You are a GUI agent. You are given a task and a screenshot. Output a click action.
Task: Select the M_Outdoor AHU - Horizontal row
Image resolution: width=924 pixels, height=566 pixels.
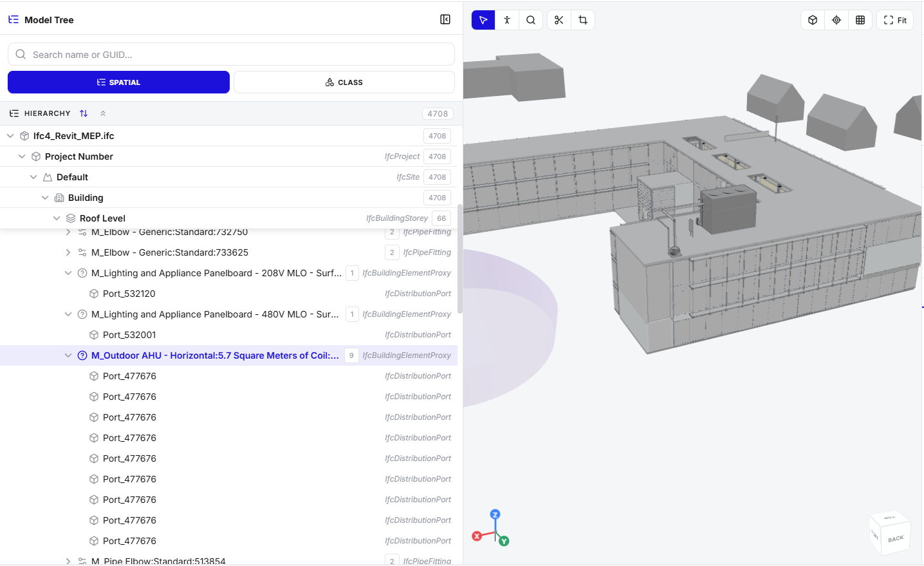tap(228, 355)
